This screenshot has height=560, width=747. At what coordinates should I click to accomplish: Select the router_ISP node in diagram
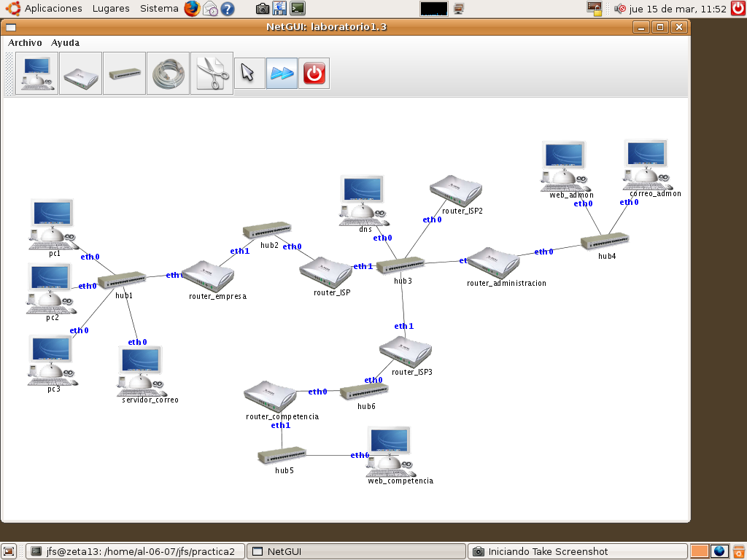click(x=325, y=271)
